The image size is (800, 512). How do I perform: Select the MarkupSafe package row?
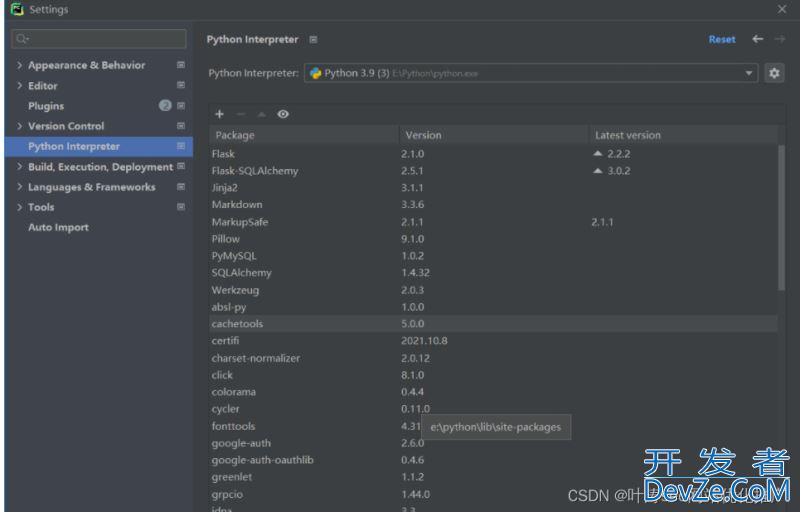493,222
